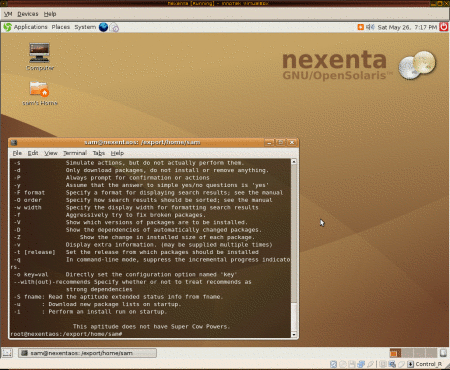Switch to the third workspace

click(420, 353)
